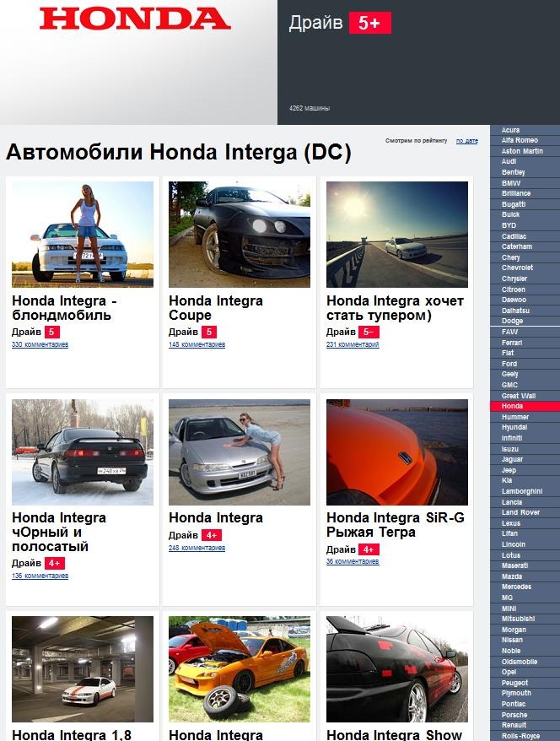
Task: Open the Honda Integra Coupe black car photo
Action: pyautogui.click(x=240, y=235)
